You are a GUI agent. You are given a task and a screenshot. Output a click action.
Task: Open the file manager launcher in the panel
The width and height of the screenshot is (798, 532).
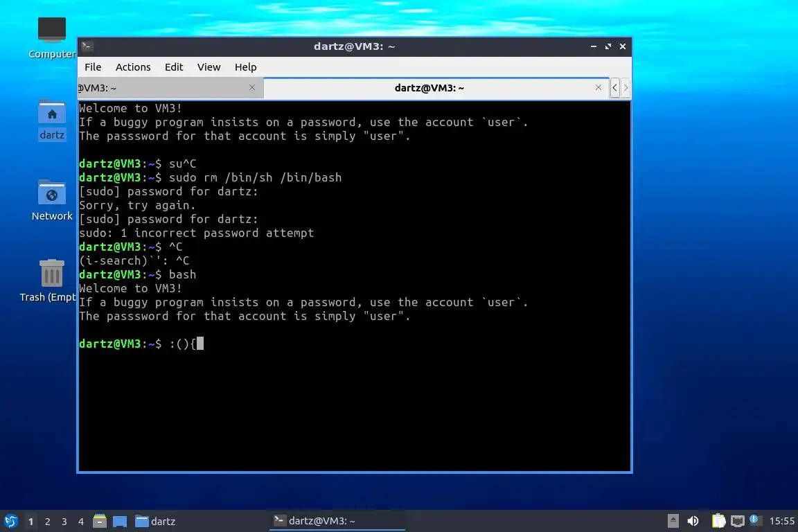(x=100, y=521)
